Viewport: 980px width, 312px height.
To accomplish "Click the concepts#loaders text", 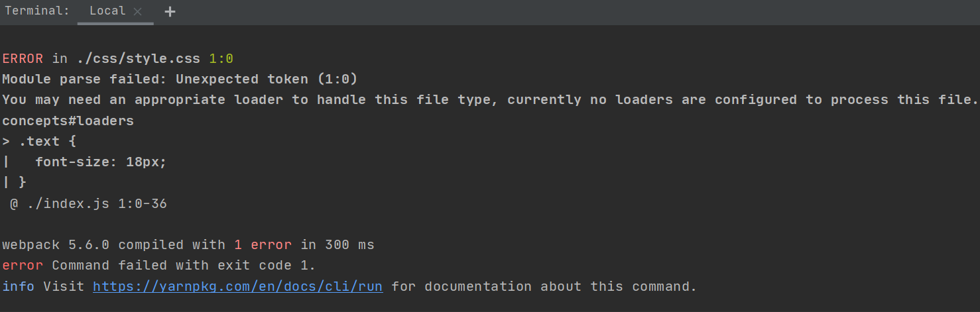I will point(68,121).
